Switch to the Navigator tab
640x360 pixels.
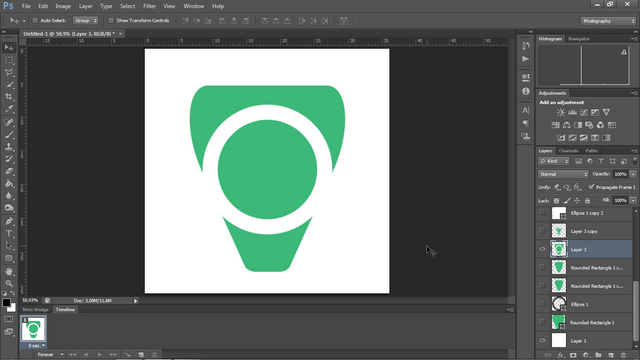click(x=579, y=39)
